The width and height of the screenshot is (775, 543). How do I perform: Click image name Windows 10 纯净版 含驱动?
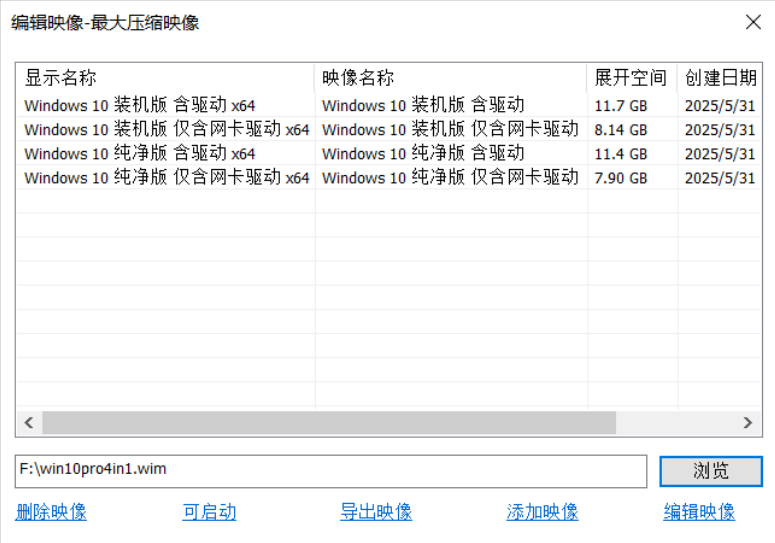(x=423, y=154)
